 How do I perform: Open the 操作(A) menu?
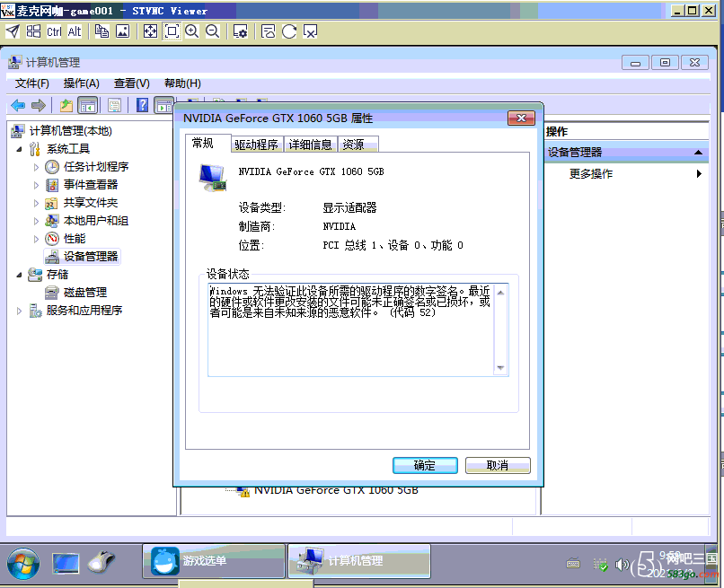(x=81, y=83)
